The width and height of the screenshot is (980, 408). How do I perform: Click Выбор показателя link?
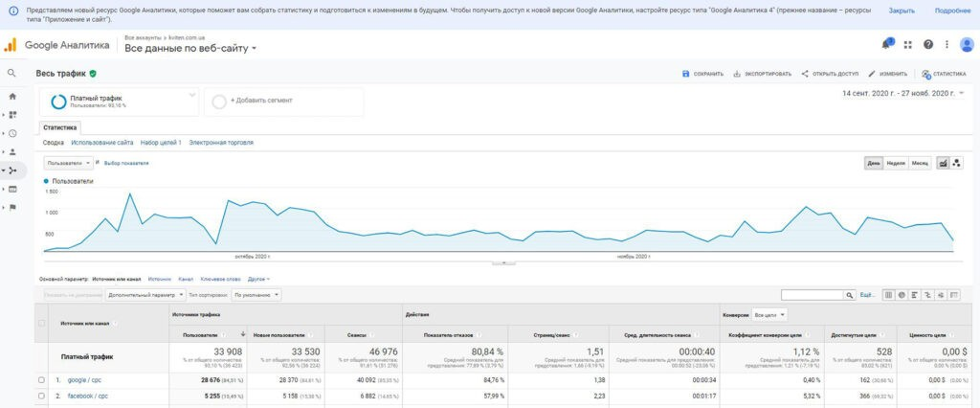[x=126, y=164]
